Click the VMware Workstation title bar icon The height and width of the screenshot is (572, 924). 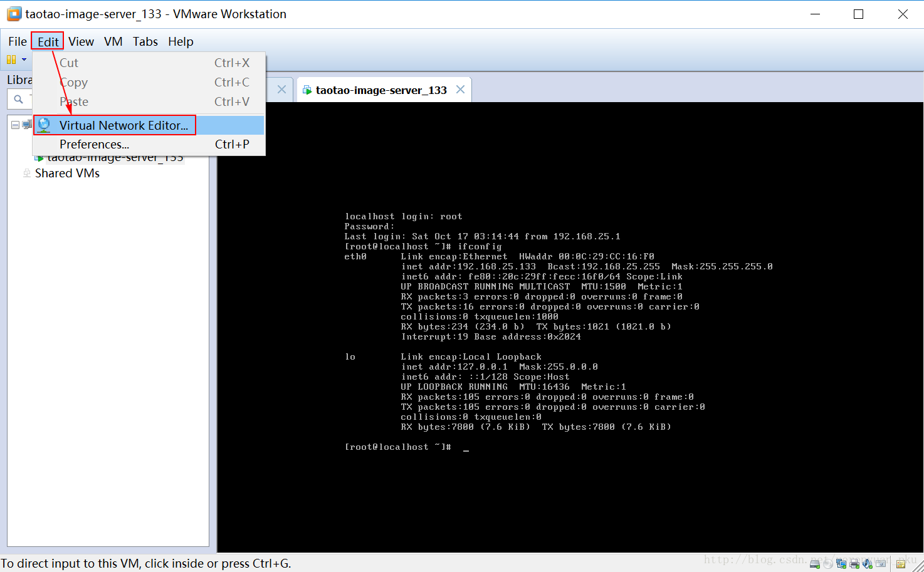pyautogui.click(x=14, y=14)
